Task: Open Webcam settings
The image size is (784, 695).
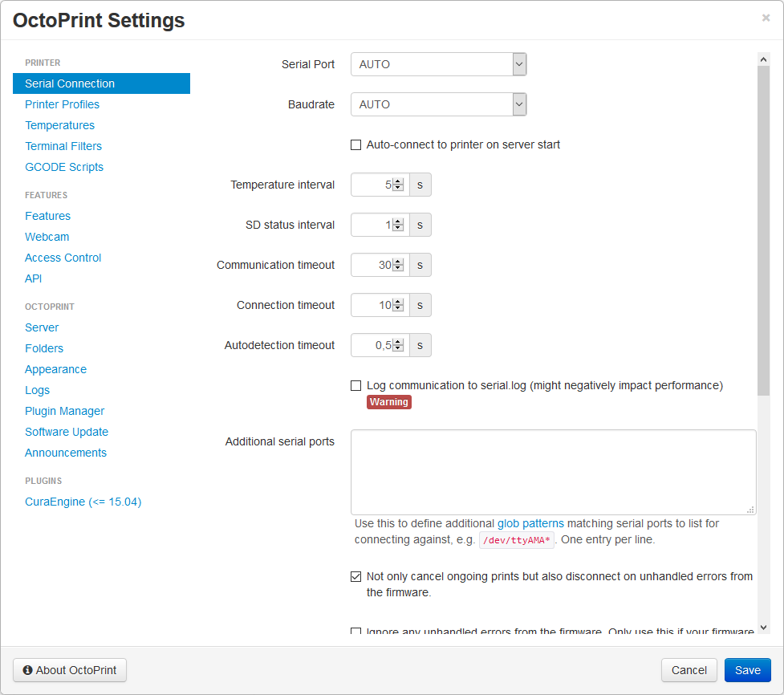Action: pos(47,237)
